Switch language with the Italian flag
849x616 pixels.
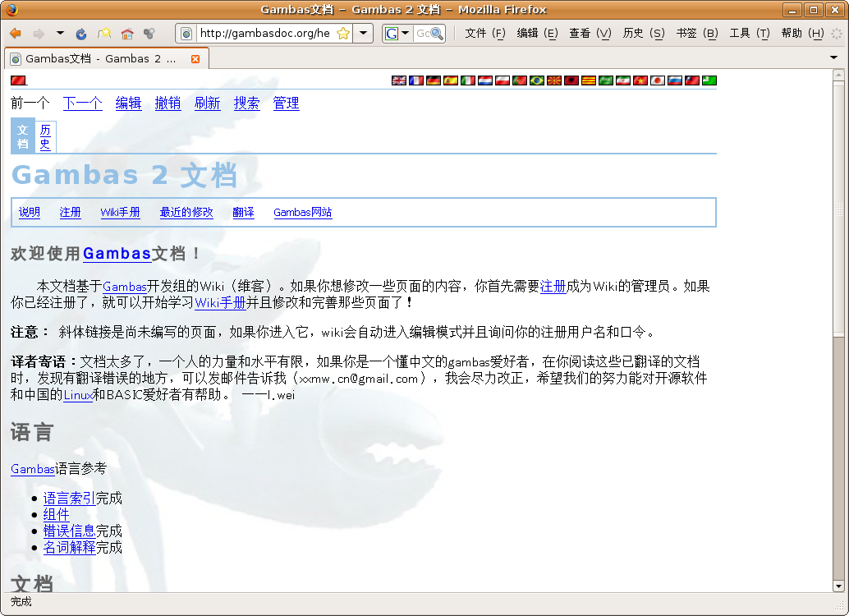[468, 80]
